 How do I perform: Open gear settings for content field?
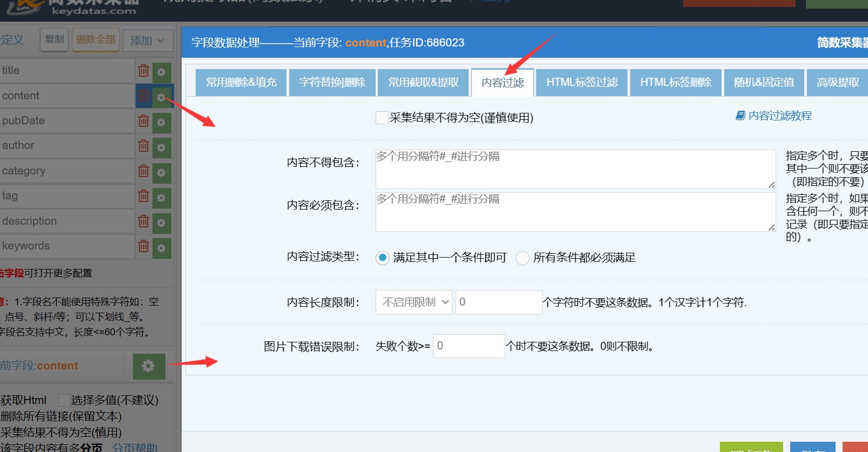pos(161,97)
